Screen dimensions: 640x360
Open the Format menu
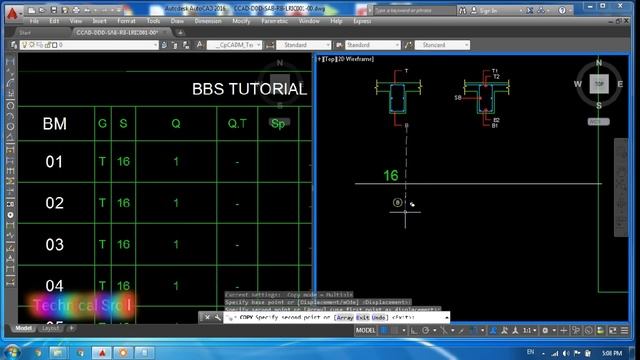click(126, 21)
